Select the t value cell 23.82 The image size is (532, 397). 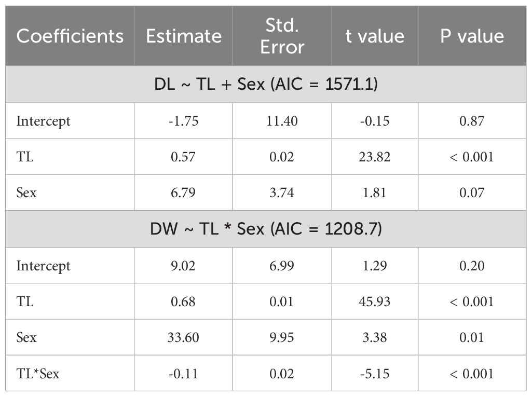pyautogui.click(x=375, y=157)
